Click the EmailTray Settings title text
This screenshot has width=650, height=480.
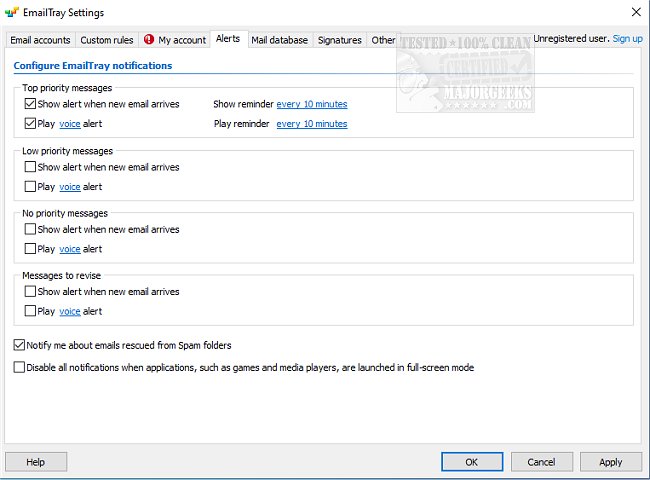[x=63, y=12]
